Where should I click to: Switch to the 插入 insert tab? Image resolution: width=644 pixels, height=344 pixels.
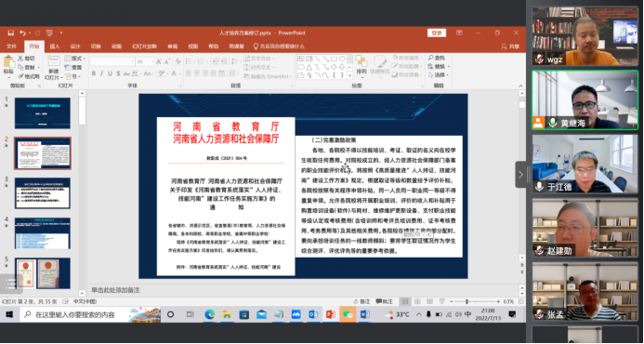tap(55, 46)
